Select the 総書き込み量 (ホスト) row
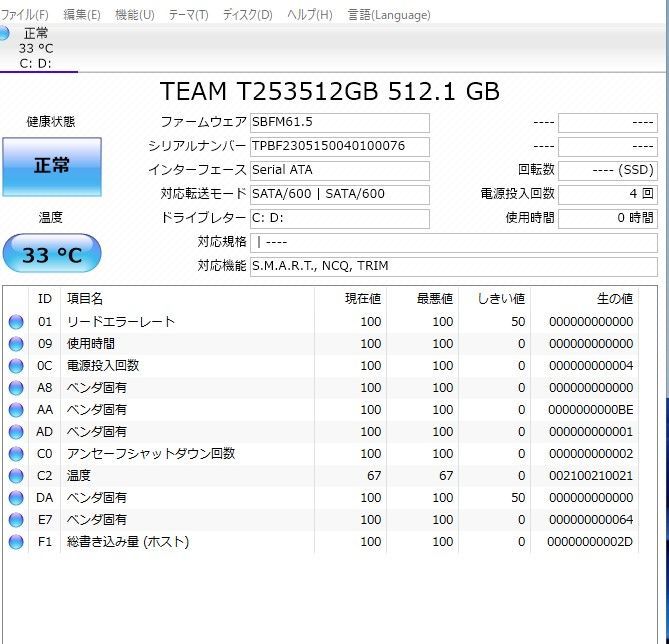Image resolution: width=669 pixels, height=644 pixels. [320, 542]
